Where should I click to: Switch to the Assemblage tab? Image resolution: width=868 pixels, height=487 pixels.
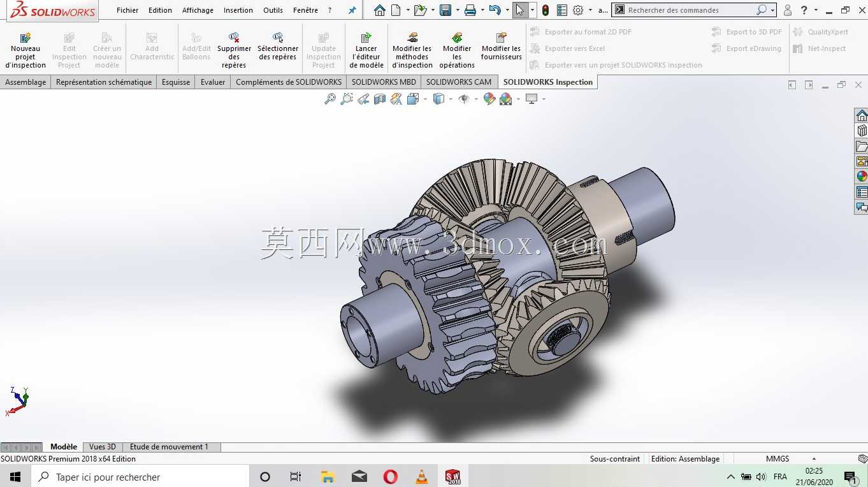click(x=25, y=82)
